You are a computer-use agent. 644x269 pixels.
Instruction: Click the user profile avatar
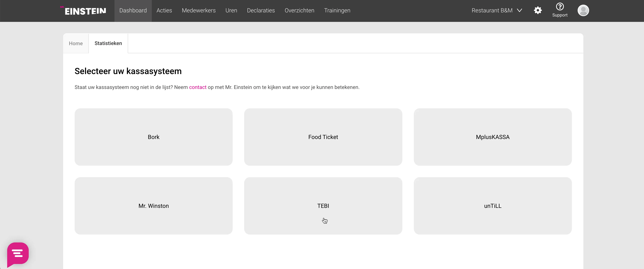coord(583,11)
